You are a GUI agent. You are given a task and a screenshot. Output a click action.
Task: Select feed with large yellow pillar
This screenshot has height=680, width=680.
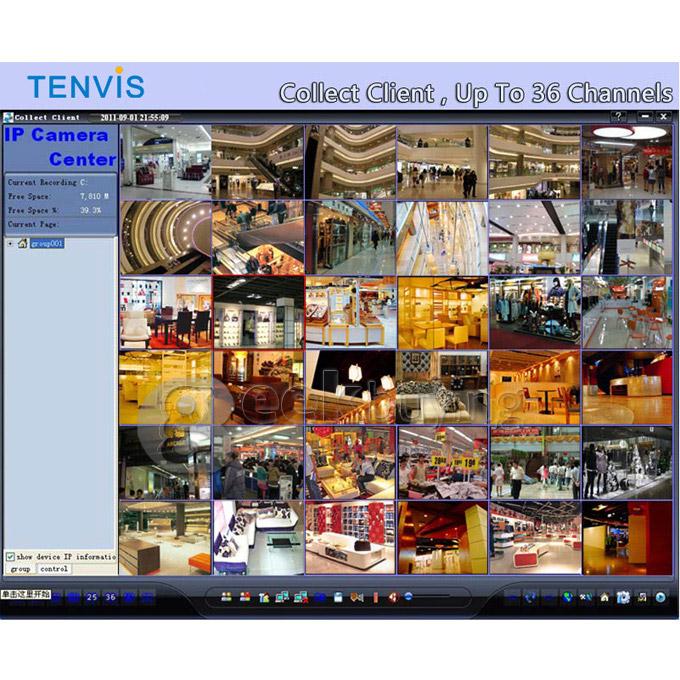(443, 538)
